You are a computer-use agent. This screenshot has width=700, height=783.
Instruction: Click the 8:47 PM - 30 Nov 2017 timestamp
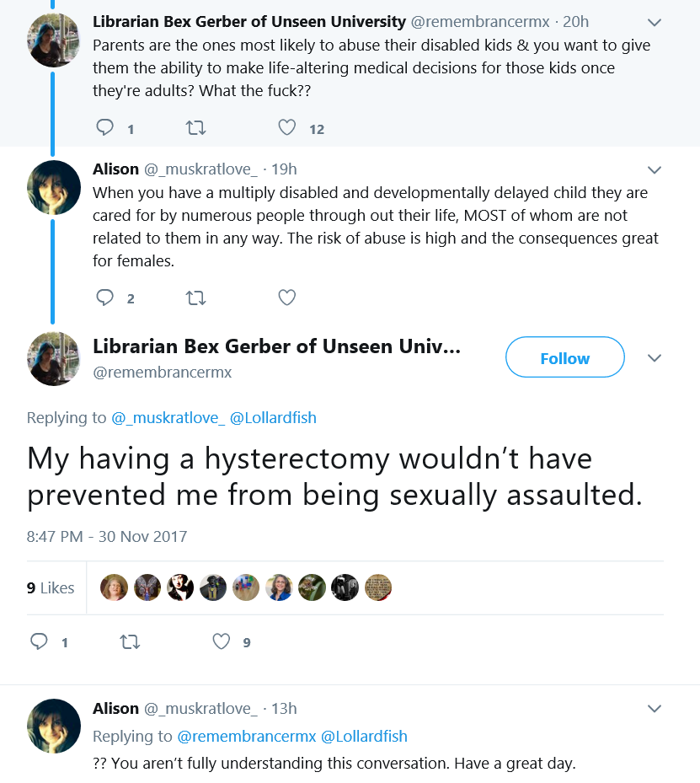click(107, 536)
